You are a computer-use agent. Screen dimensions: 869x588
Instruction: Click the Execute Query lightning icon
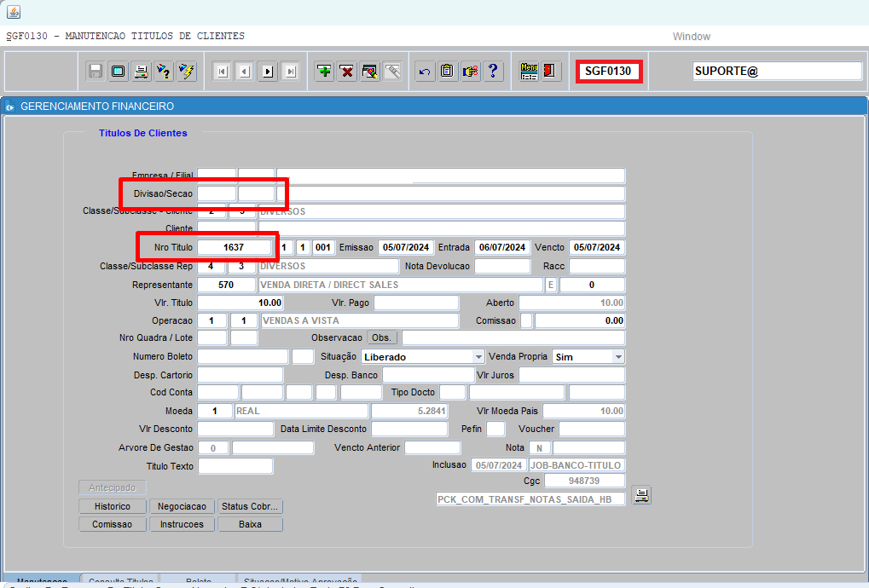tap(186, 72)
